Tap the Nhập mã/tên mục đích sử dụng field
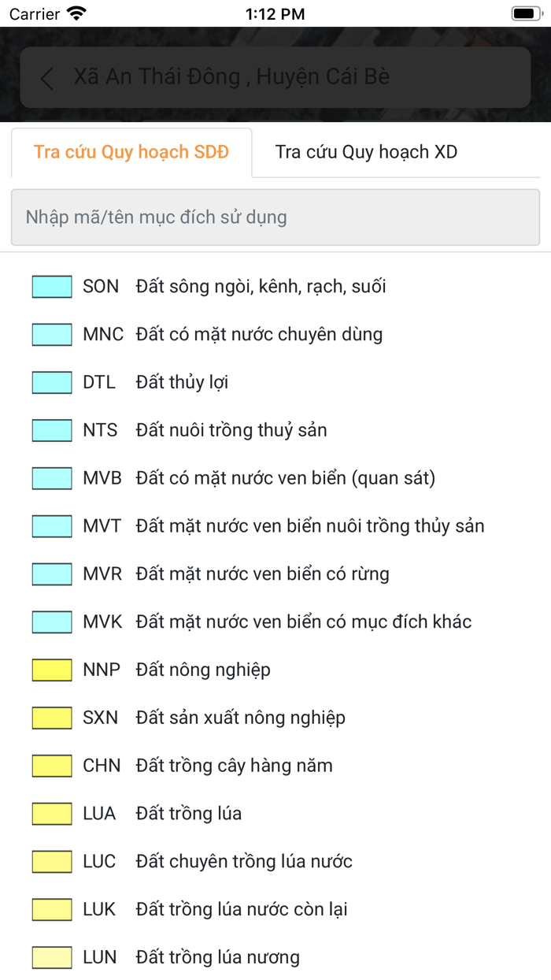Image resolution: width=551 pixels, height=980 pixels. (275, 217)
